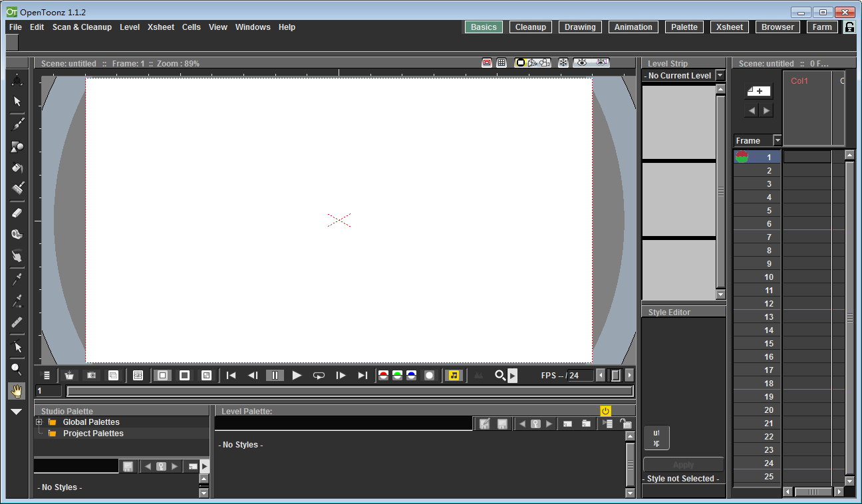Click the Snapshot camera icon

(x=92, y=375)
